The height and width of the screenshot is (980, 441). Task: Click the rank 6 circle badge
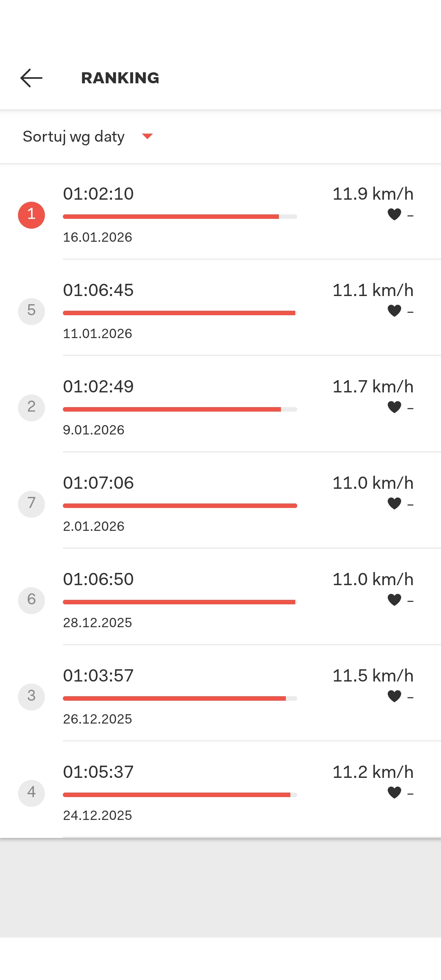click(31, 600)
